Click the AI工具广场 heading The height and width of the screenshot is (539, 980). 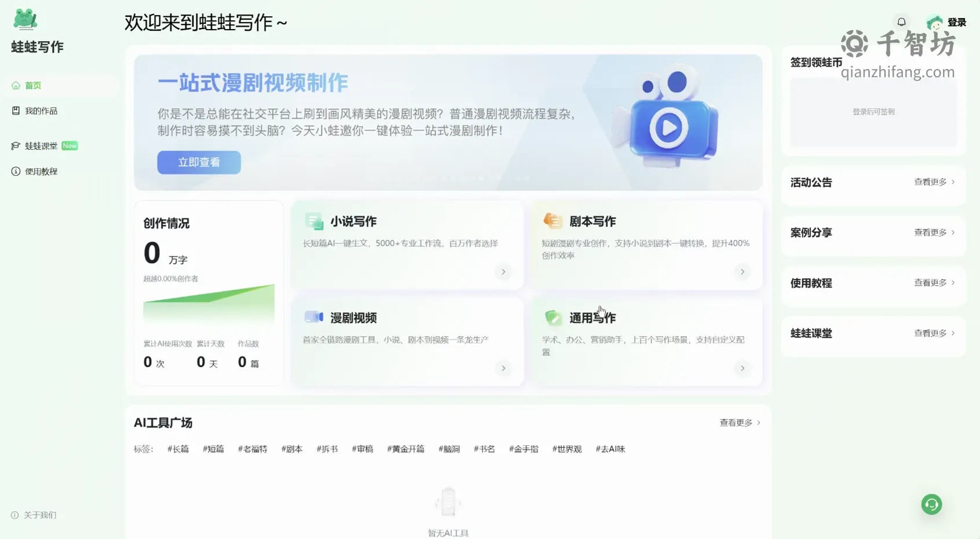(x=163, y=423)
